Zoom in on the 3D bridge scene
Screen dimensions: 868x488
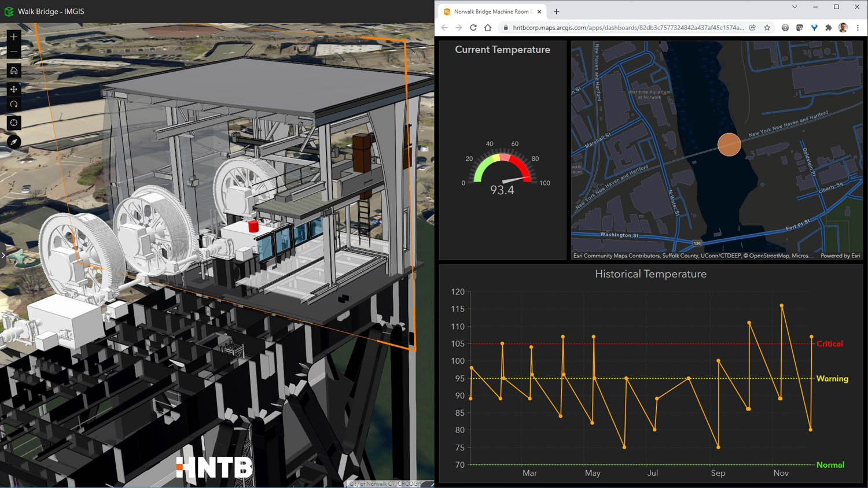point(14,37)
